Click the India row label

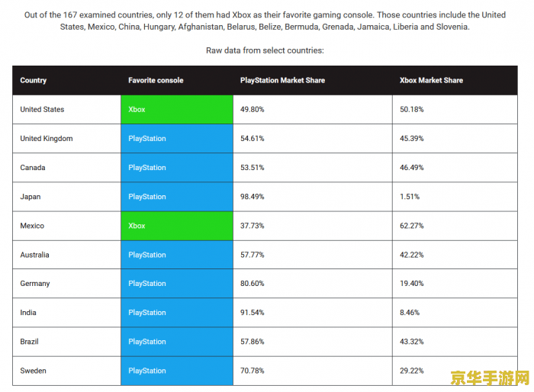point(28,313)
